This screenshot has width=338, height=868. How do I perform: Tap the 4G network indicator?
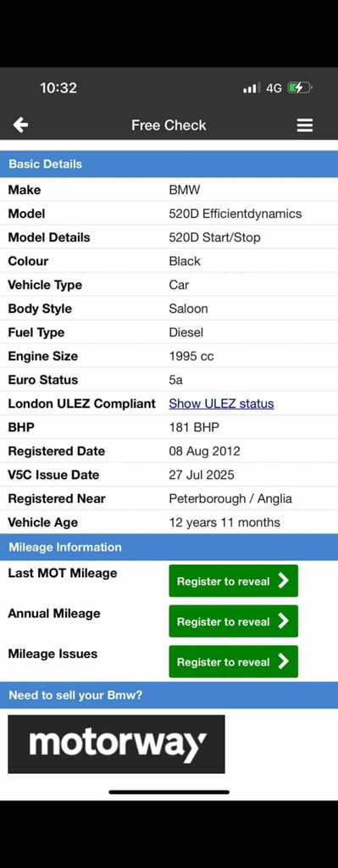pyautogui.click(x=274, y=87)
